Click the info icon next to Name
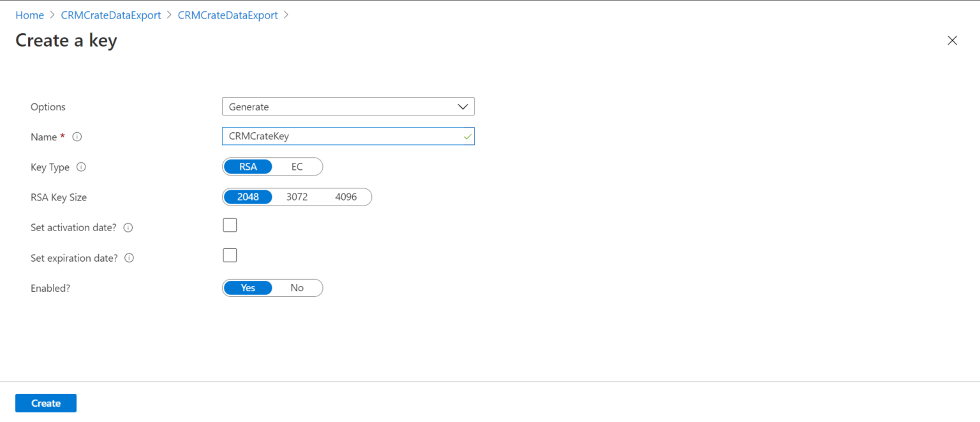 (76, 137)
